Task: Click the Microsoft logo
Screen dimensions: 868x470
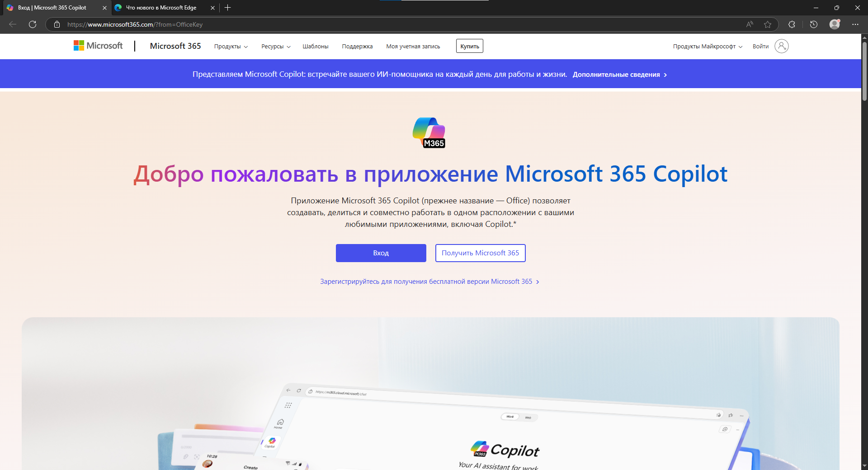Action: [98, 46]
